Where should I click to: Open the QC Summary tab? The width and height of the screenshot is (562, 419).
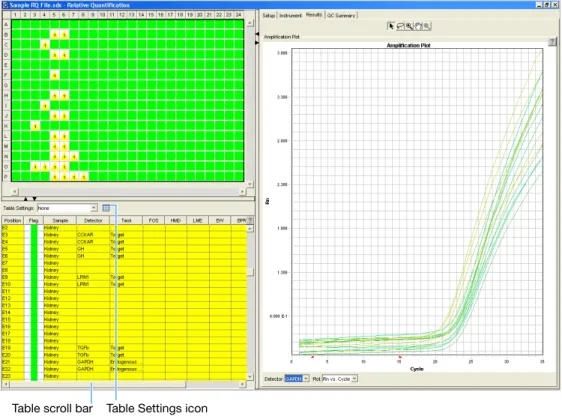click(341, 15)
